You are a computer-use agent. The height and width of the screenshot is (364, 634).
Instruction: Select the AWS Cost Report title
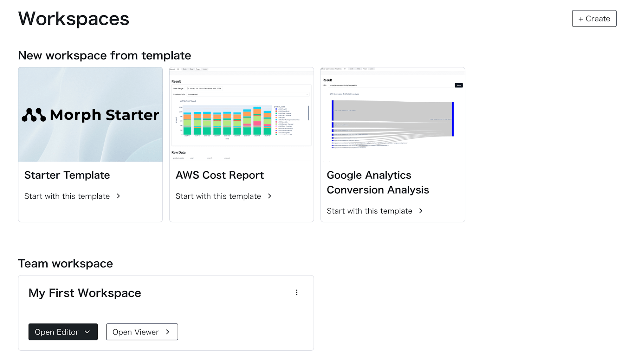[x=220, y=175]
